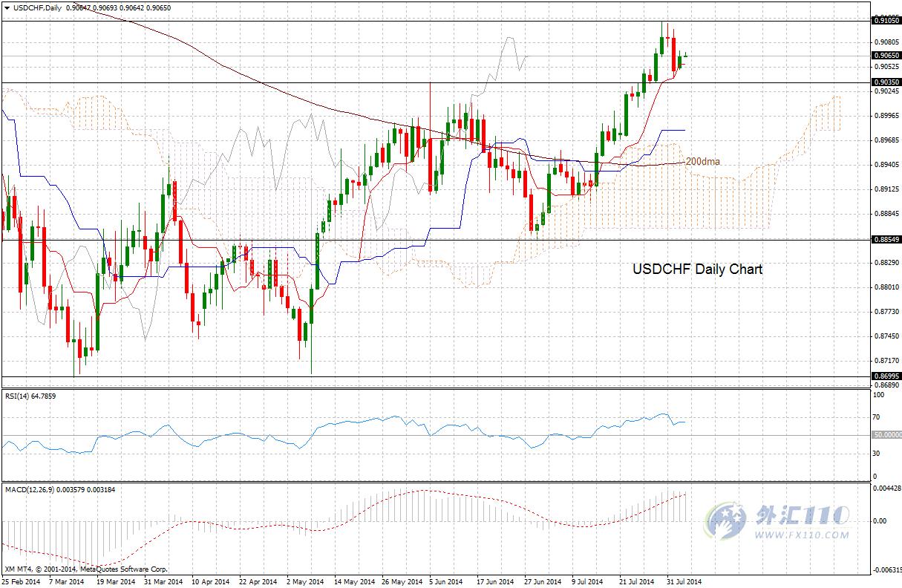Click the 5 Jun 2014 date label
Viewport: 902px width, 588px height.
445,582
